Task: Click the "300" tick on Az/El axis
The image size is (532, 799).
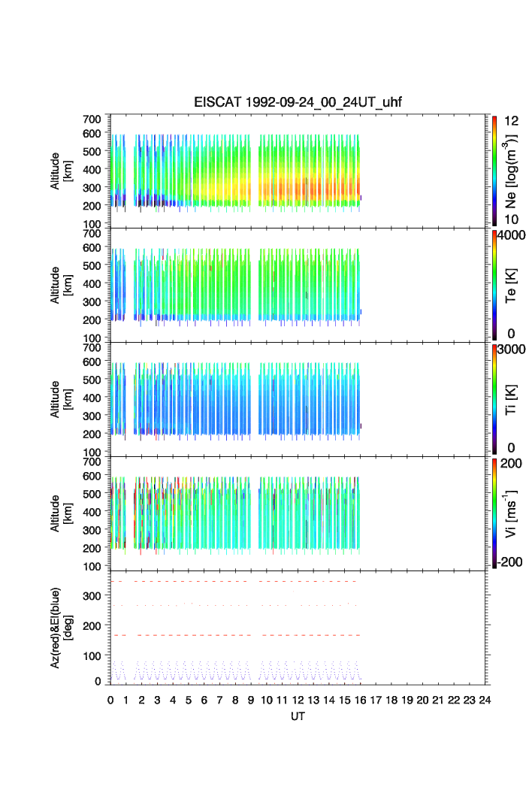Action: pyautogui.click(x=92, y=596)
